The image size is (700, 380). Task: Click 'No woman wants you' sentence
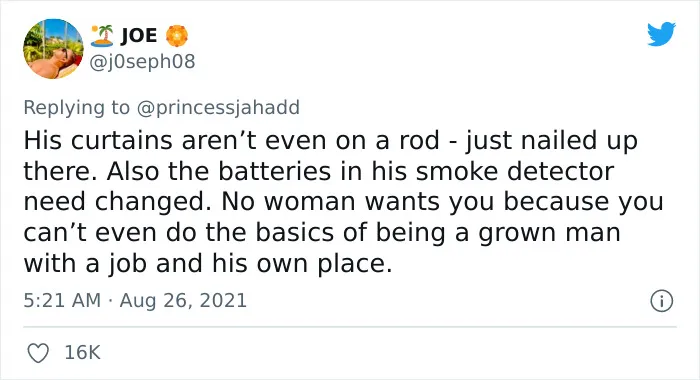[x=357, y=202]
